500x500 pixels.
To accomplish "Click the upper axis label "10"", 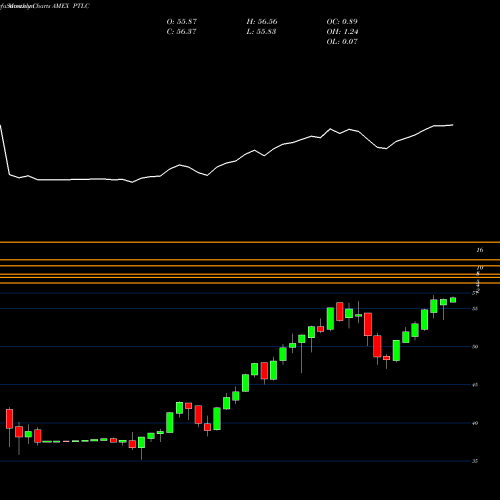I will (480, 268).
